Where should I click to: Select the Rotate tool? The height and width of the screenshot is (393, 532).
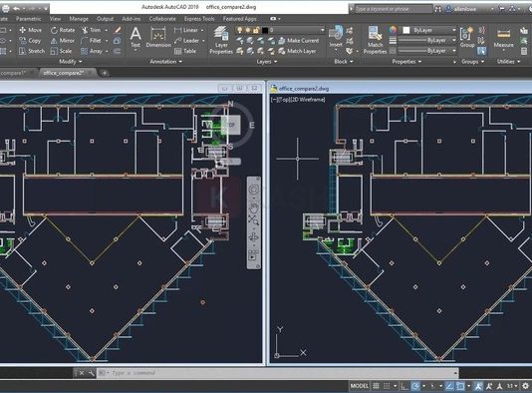coord(63,30)
